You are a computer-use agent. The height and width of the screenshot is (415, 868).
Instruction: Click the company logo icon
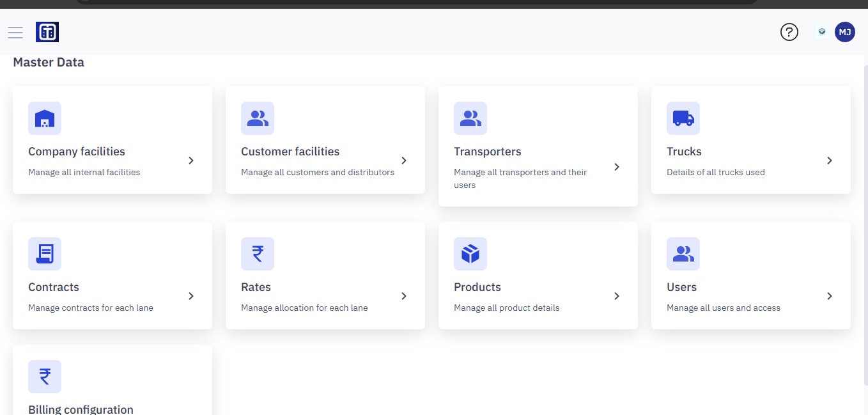tap(47, 32)
